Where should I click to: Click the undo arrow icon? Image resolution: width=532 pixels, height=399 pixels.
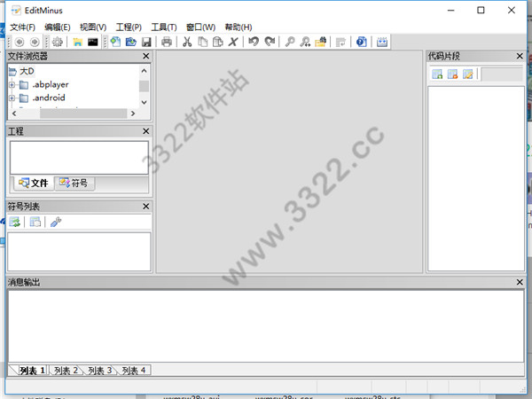click(x=254, y=42)
